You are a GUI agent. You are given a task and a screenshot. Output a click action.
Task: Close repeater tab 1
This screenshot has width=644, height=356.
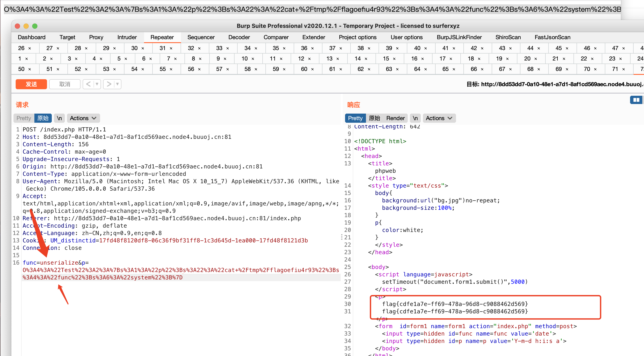tap(27, 59)
